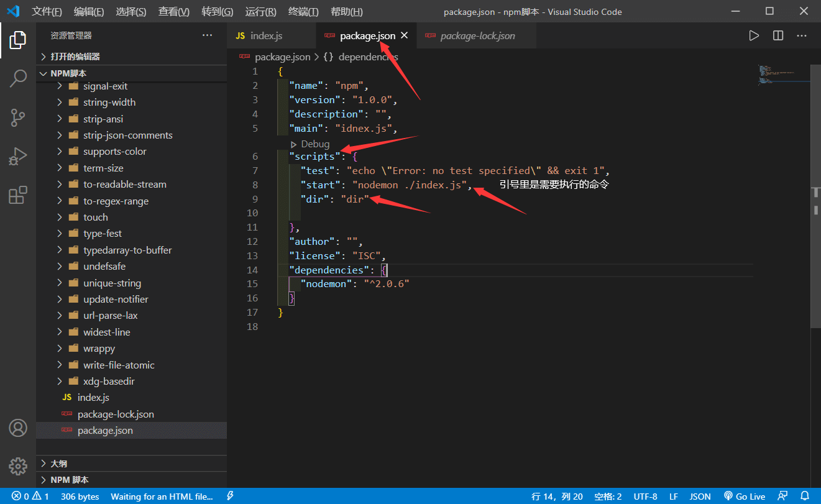Open the 终端(T) menu
Viewport: 821px width, 504px height.
pyautogui.click(x=304, y=12)
